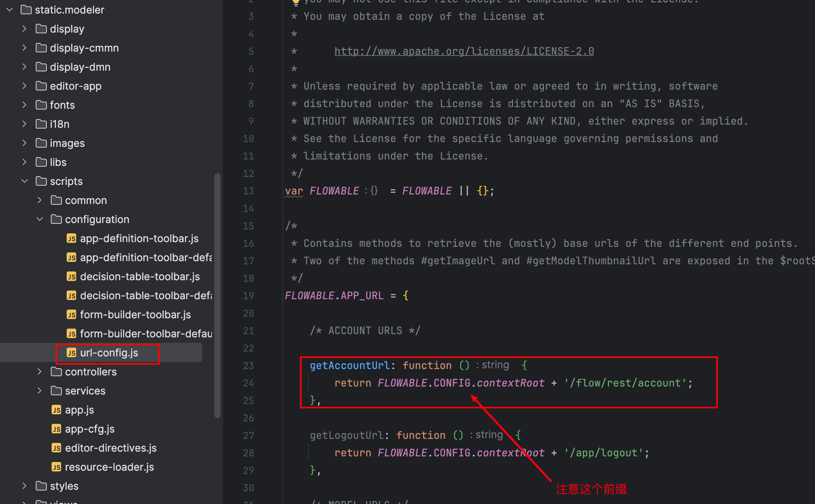This screenshot has width=815, height=504.
Task: Open the Apache LICENSE-2.0 link
Action: 463,51
